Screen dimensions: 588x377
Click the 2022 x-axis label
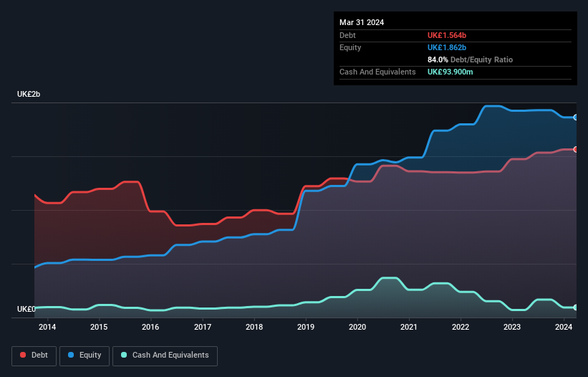(461, 327)
